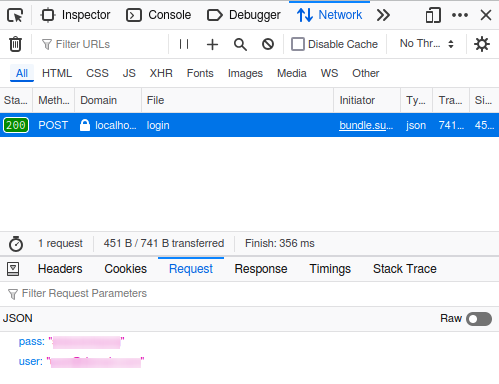Open the devtools three-dot menu
Image resolution: width=499 pixels, height=384 pixels.
(460, 15)
